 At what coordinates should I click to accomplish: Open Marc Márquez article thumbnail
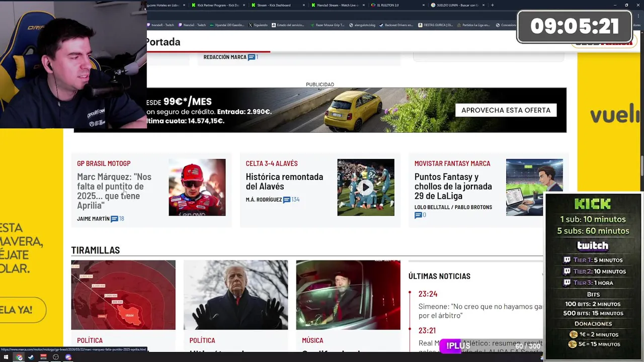point(197,188)
